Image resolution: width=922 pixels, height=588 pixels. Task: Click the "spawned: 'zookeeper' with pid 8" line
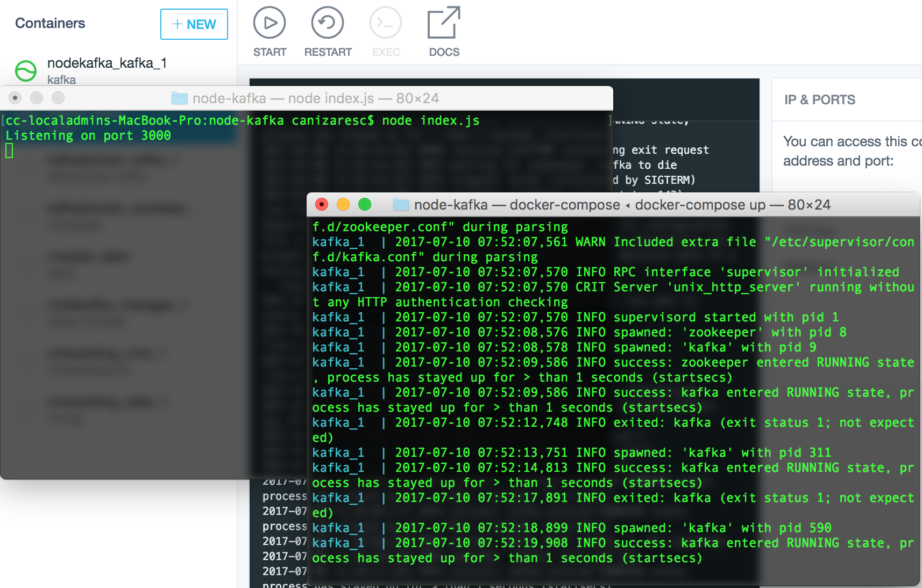tap(579, 332)
